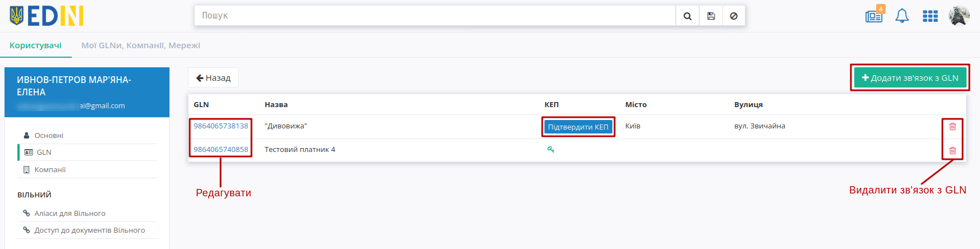Image resolution: width=980 pixels, height=249 pixels.
Task: Open the news feed icon with badge
Action: (874, 16)
